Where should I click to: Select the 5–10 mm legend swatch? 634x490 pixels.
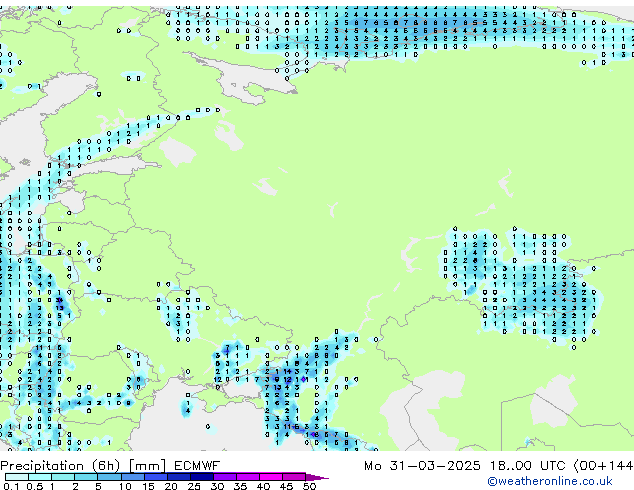110,477
